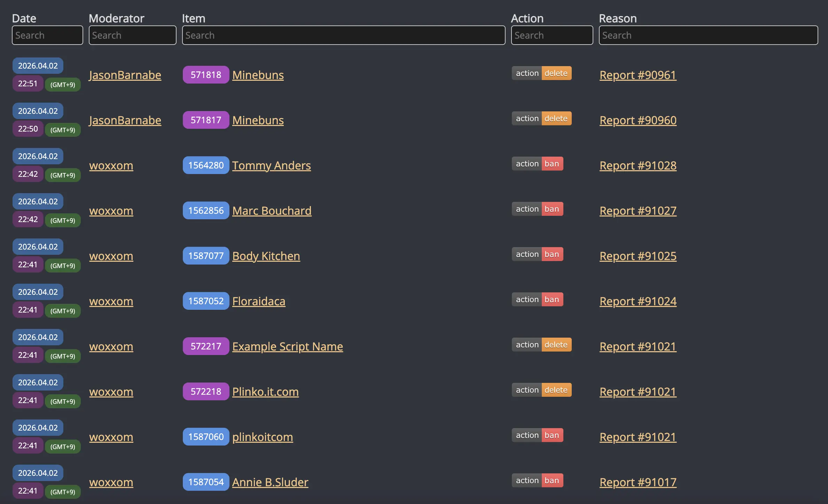828x504 pixels.
Task: Click the Item search input
Action: pos(343,35)
